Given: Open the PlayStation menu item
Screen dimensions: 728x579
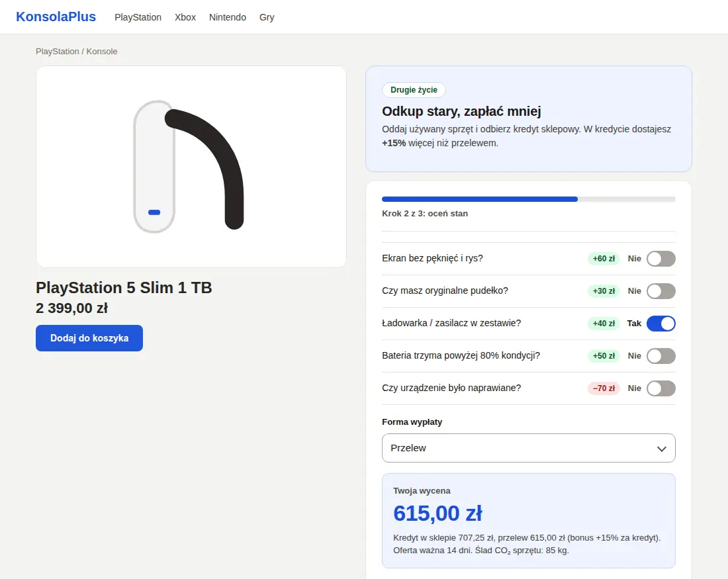Looking at the screenshot, I should tap(138, 17).
